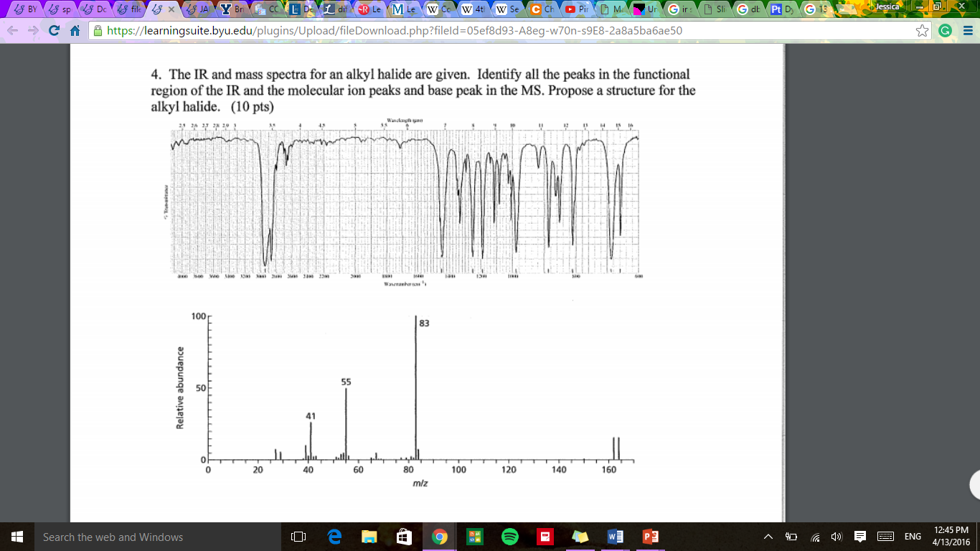Switch to the 'Pt Dy' tab
The width and height of the screenshot is (980, 551).
coord(783,9)
